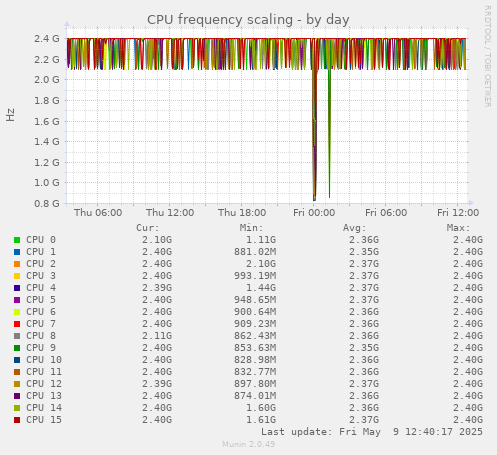The height and width of the screenshot is (455, 497).
Task: Click the CPU 5 minimum value '948.65M'
Action: (255, 300)
